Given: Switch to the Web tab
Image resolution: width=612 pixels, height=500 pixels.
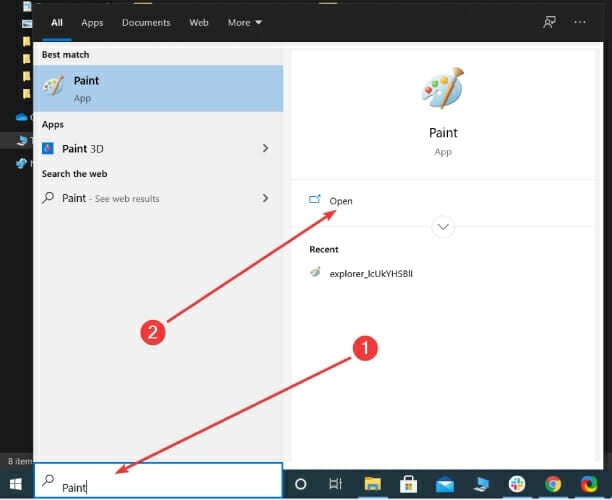Looking at the screenshot, I should click(x=199, y=23).
